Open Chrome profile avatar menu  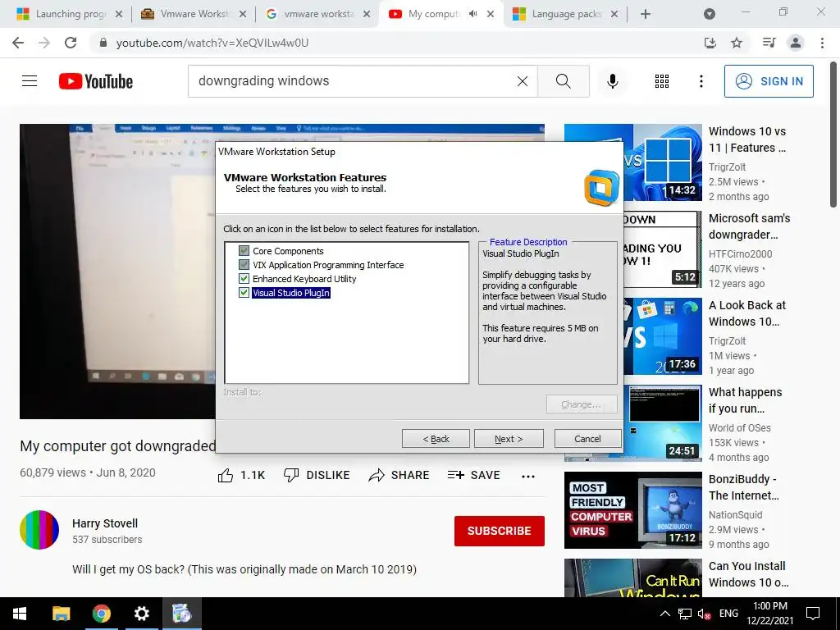click(796, 43)
